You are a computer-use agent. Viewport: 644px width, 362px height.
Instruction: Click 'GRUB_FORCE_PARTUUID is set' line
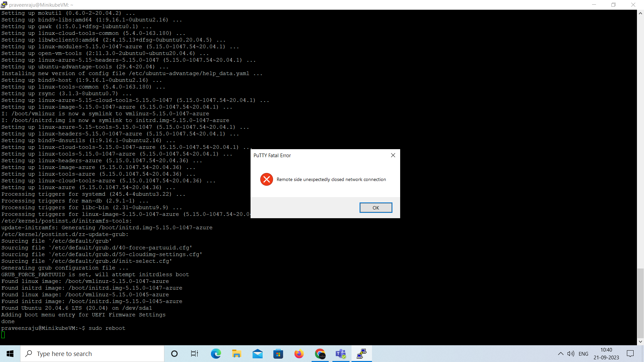pos(95,275)
